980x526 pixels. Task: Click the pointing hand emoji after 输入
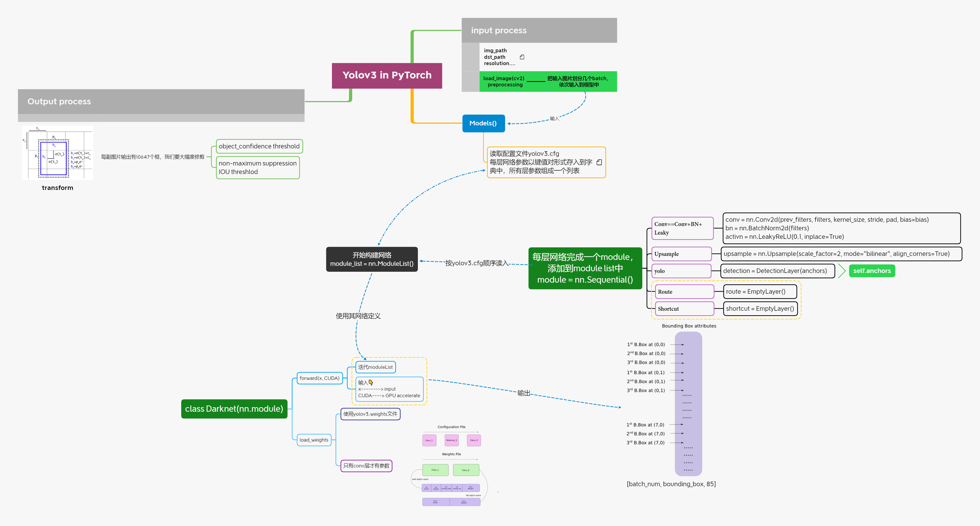click(x=371, y=383)
